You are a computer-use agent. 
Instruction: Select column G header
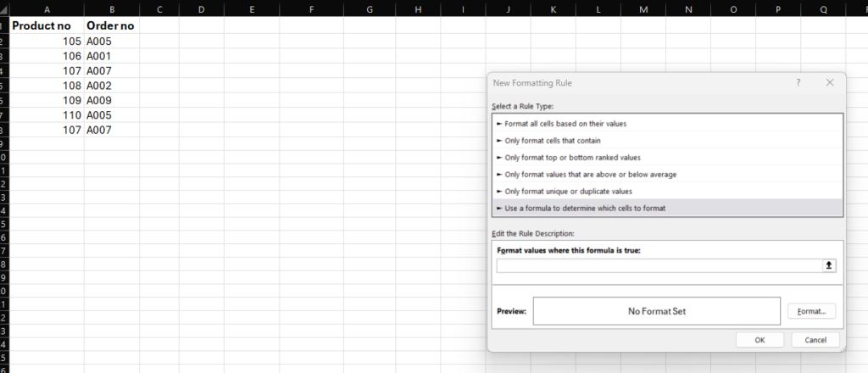(370, 8)
